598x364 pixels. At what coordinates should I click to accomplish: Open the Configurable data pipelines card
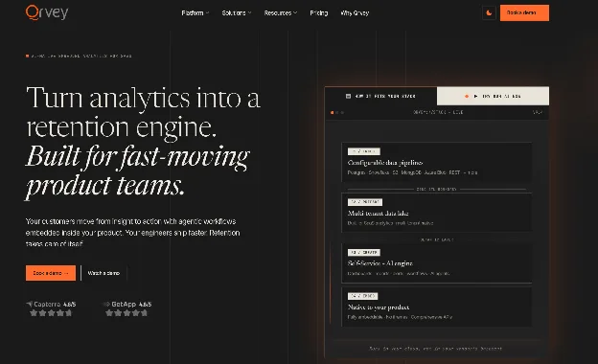coord(437,162)
